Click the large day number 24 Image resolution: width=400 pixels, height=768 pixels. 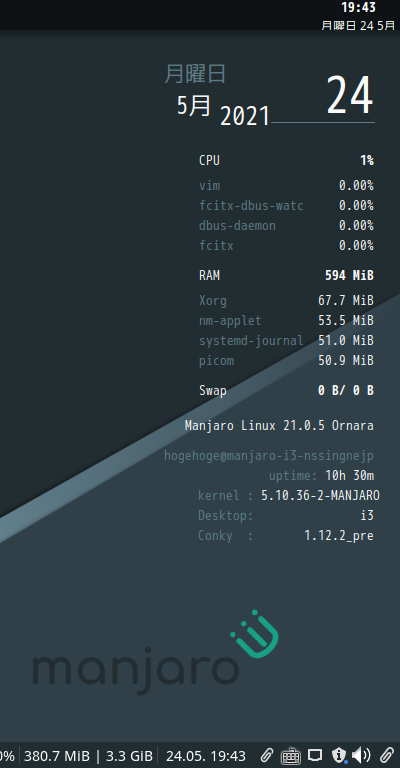(350, 96)
